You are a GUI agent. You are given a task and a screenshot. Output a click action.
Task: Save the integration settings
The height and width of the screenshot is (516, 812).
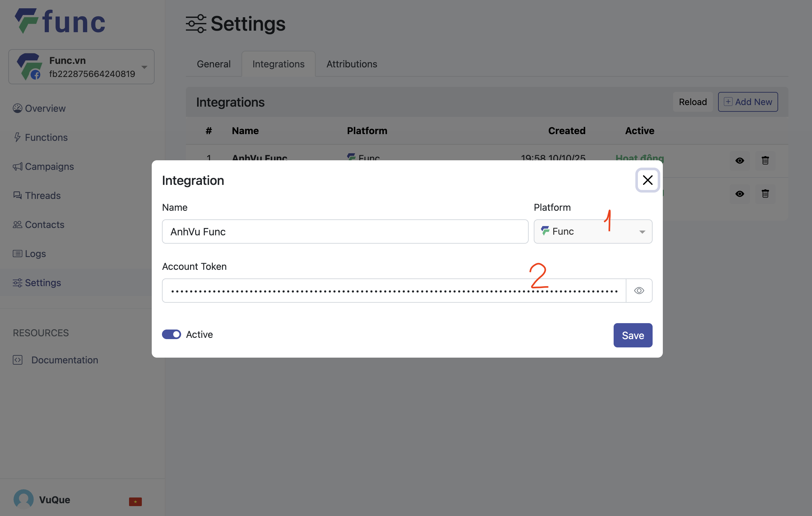click(632, 335)
